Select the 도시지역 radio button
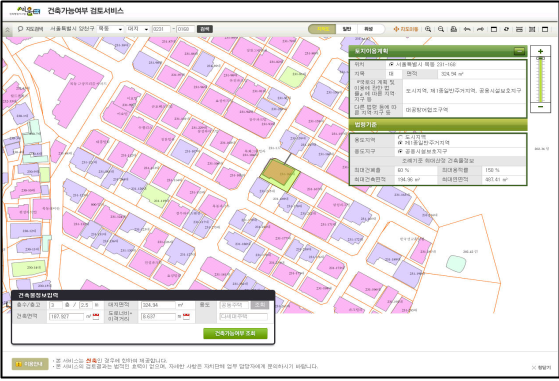The height and width of the screenshot is (381, 559). [x=400, y=137]
